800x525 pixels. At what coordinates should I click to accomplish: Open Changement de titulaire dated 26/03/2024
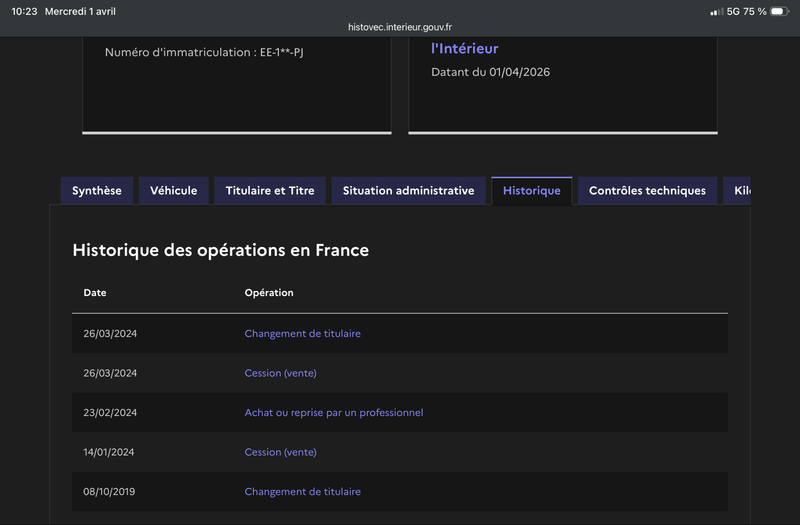pyautogui.click(x=302, y=334)
